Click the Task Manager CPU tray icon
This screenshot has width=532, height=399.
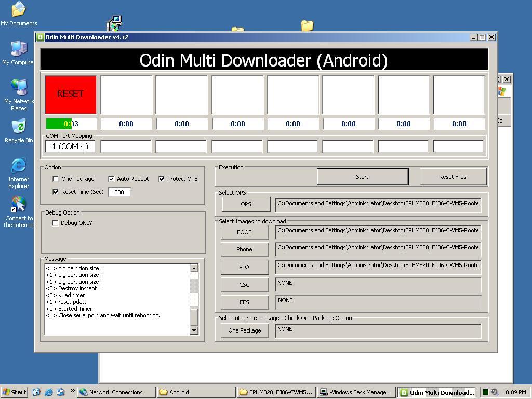coord(485,392)
